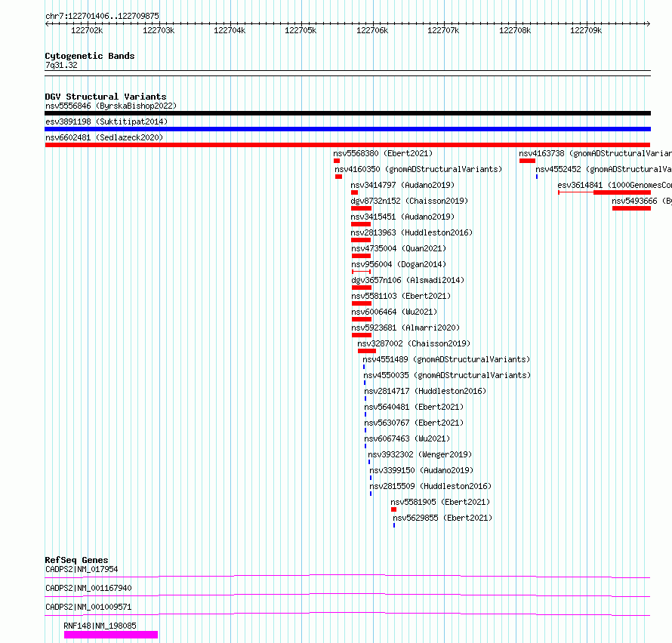Open nsv4735004 (Quan2021) variant
The width and height of the screenshot is (672, 643).
point(399,248)
